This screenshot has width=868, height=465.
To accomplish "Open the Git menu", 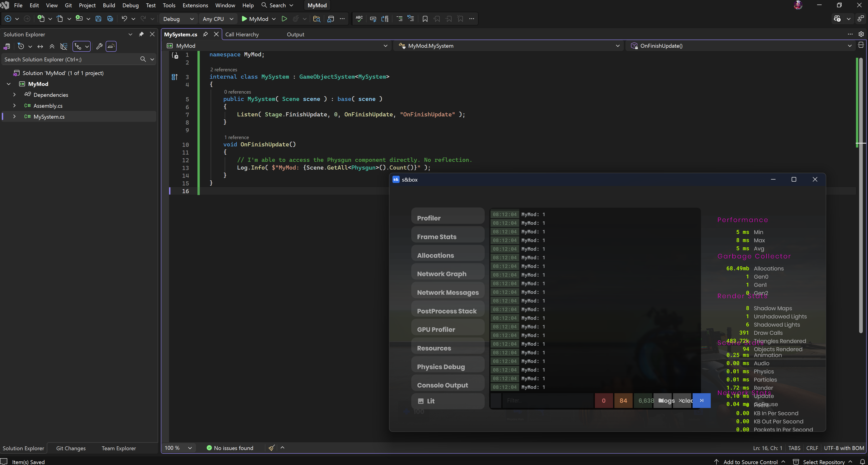I will 68,5.
